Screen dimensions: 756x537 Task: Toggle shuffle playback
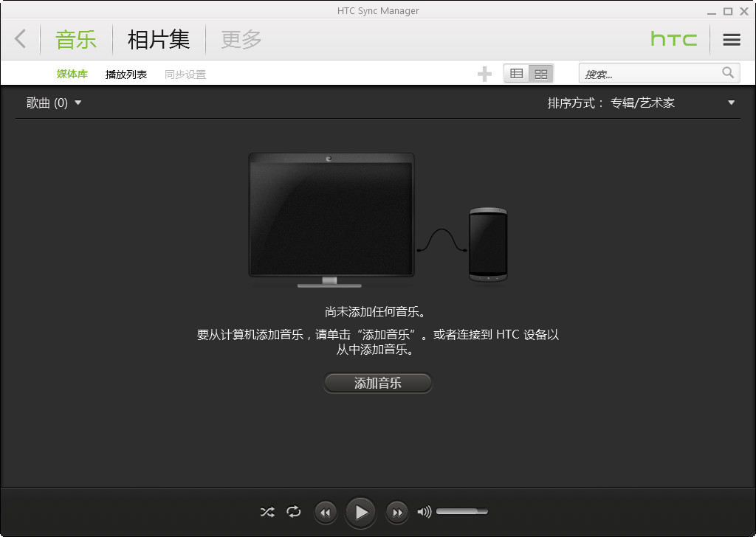click(267, 511)
